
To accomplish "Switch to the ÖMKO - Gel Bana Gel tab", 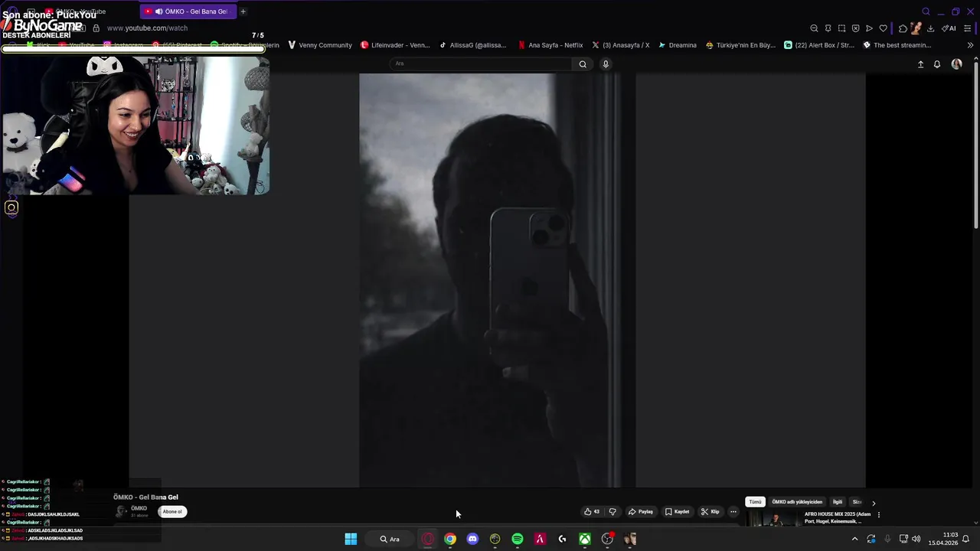I will pos(189,11).
